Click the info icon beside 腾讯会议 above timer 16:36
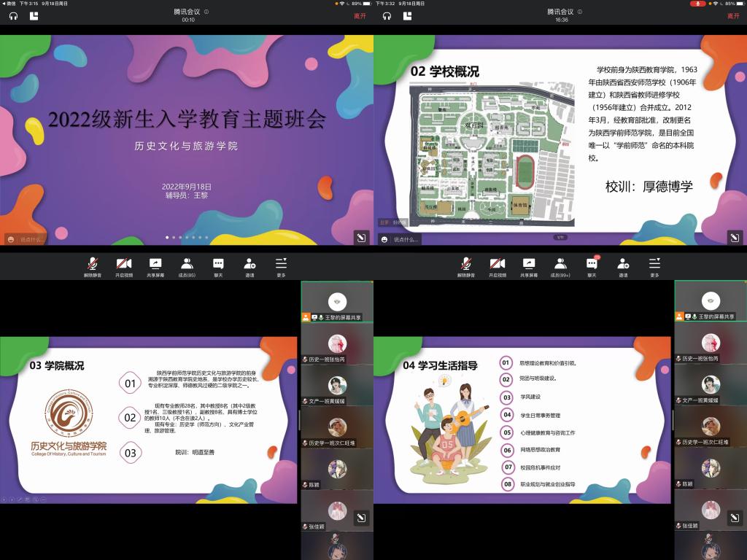The width and height of the screenshot is (747, 560). point(580,12)
